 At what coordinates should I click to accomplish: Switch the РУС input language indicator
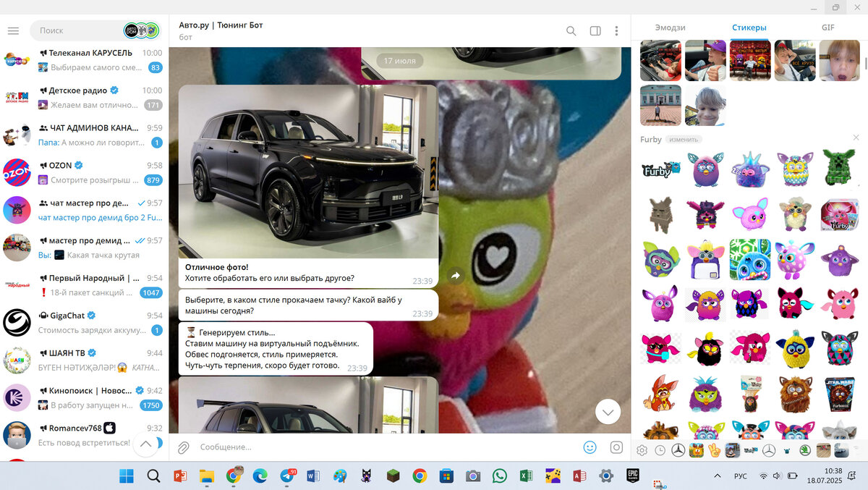coord(741,476)
